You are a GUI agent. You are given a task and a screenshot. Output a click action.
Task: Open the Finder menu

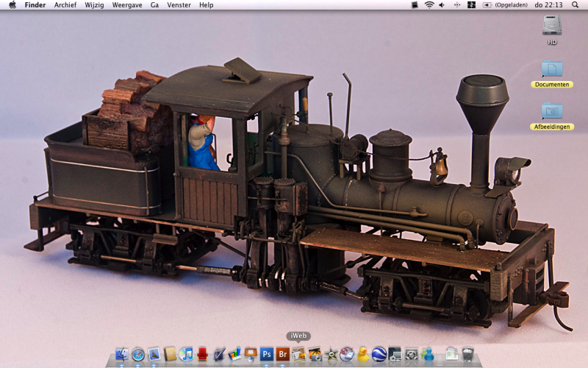click(x=35, y=5)
